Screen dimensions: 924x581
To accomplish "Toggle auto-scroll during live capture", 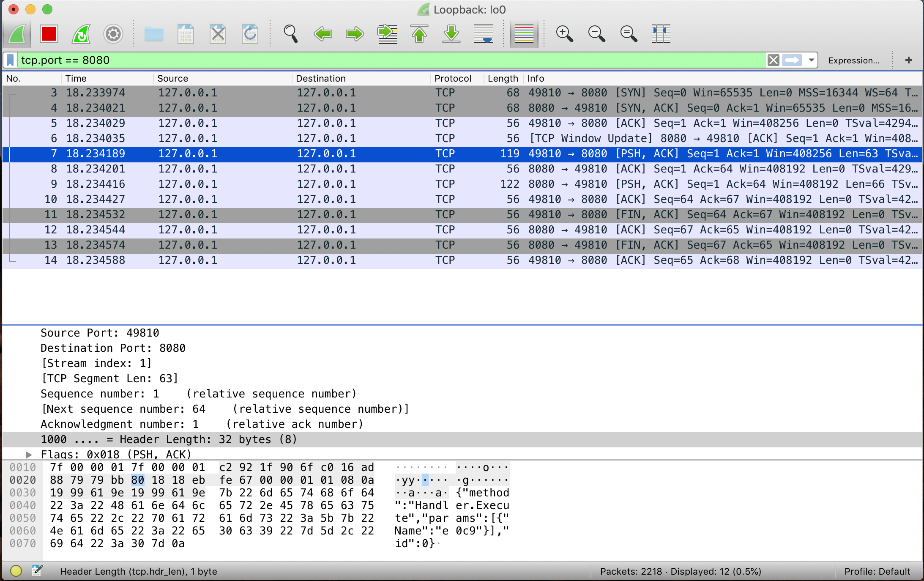I will (483, 34).
